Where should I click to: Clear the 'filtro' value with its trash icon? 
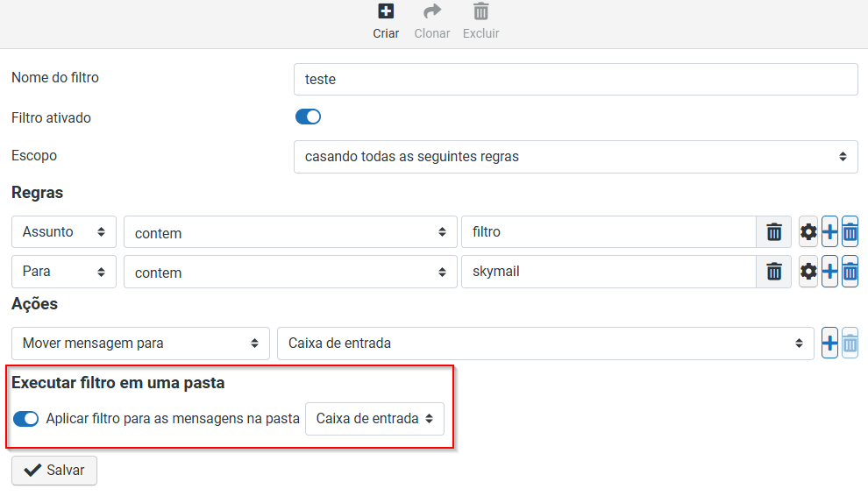coord(774,232)
